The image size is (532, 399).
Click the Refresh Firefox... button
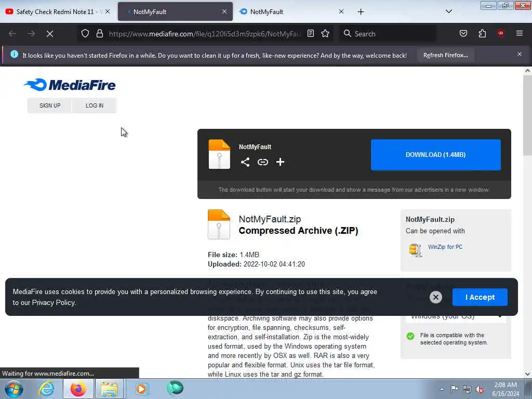pos(445,55)
